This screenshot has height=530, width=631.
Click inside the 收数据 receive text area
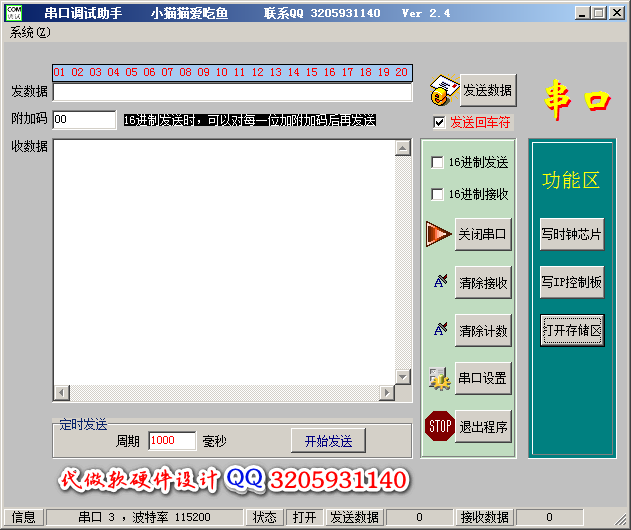(224, 262)
